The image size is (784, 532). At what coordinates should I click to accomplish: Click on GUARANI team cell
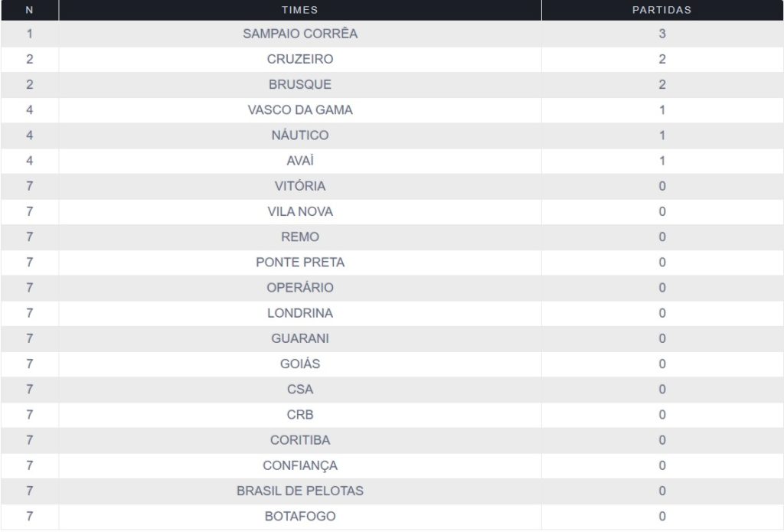pyautogui.click(x=300, y=338)
